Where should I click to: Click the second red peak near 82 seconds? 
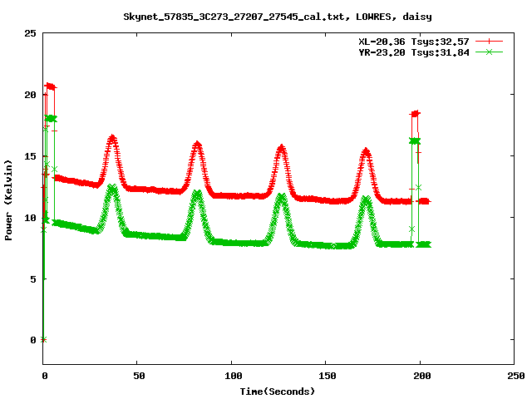pos(197,145)
